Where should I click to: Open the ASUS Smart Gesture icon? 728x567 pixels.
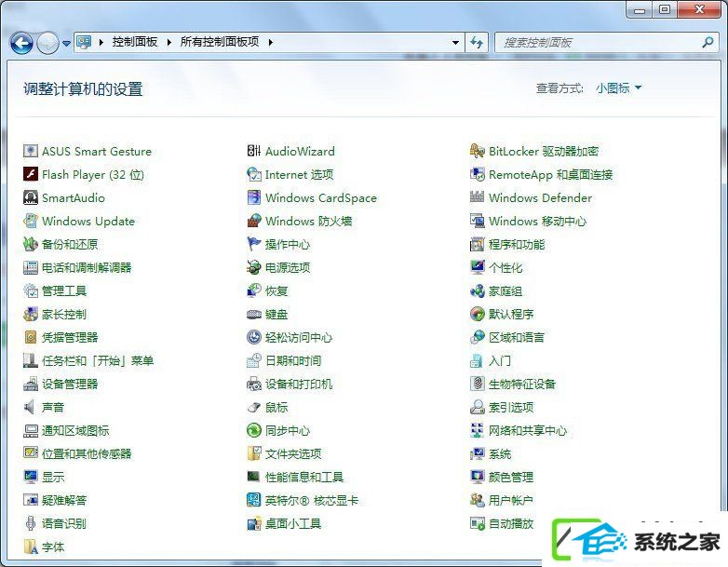[x=31, y=151]
